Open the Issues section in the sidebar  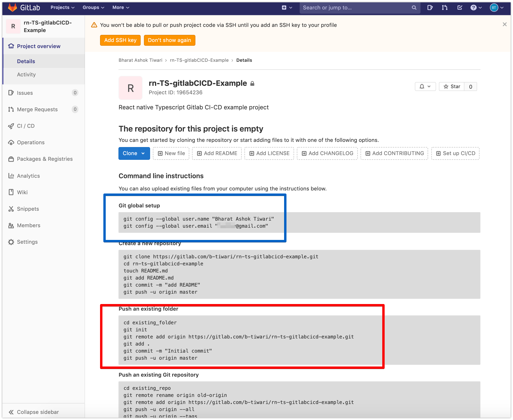pos(25,93)
